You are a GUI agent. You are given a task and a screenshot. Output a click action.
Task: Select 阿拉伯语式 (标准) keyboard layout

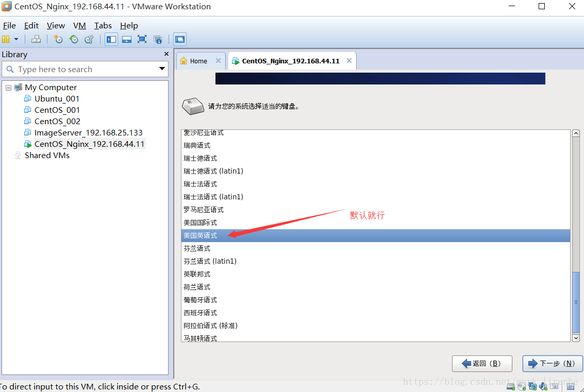(x=375, y=326)
